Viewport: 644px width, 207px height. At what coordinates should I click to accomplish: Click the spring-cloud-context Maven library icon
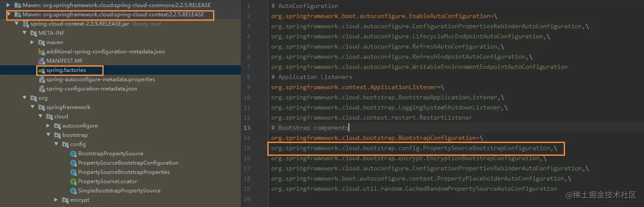pos(18,15)
